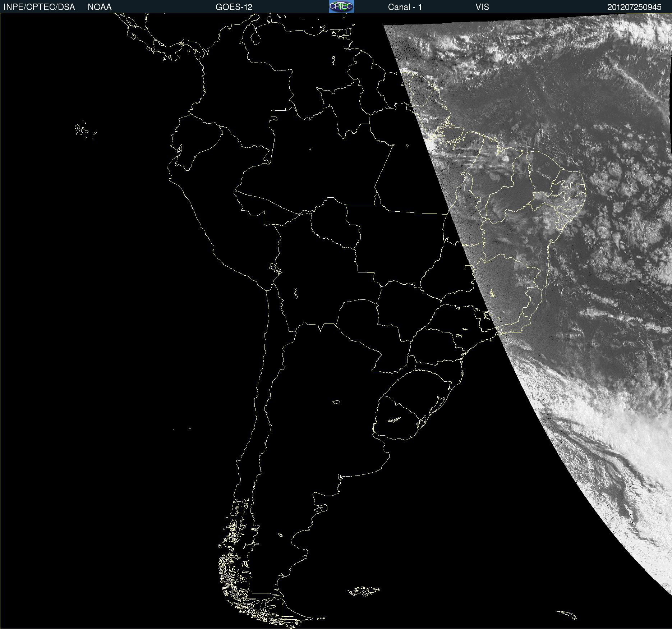The height and width of the screenshot is (629, 672).
Task: Click the GOES-12 satellite label
Action: (x=234, y=7)
